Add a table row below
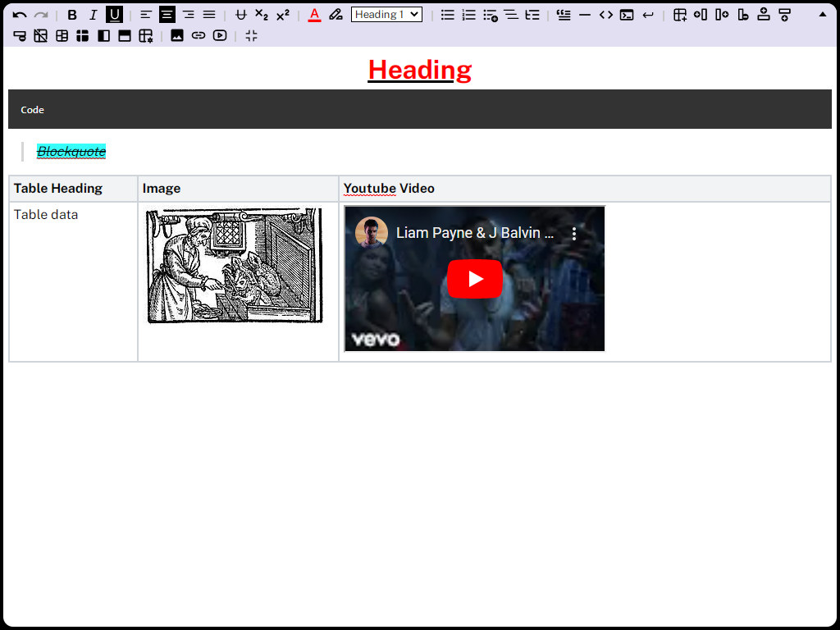The width and height of the screenshot is (840, 630). [x=785, y=15]
